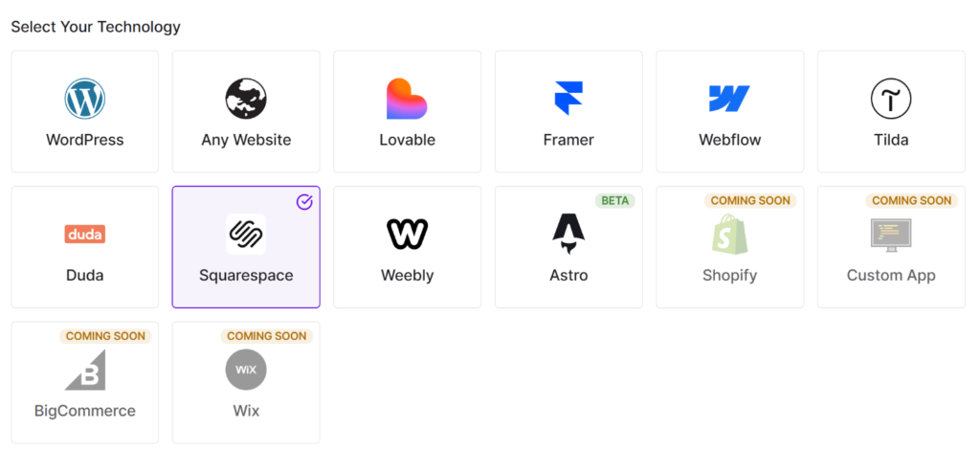Image resolution: width=980 pixels, height=451 pixels.
Task: Click the WordPress label text
Action: (85, 140)
